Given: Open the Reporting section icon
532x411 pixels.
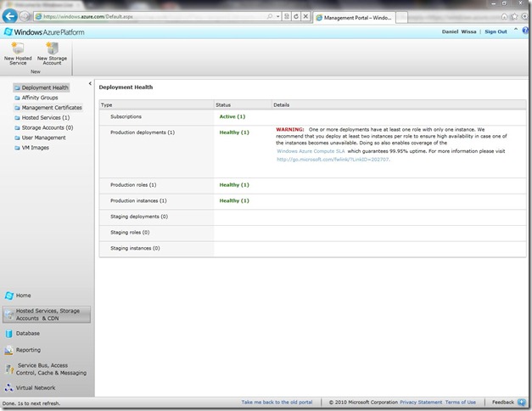Looking at the screenshot, I should click(x=9, y=350).
